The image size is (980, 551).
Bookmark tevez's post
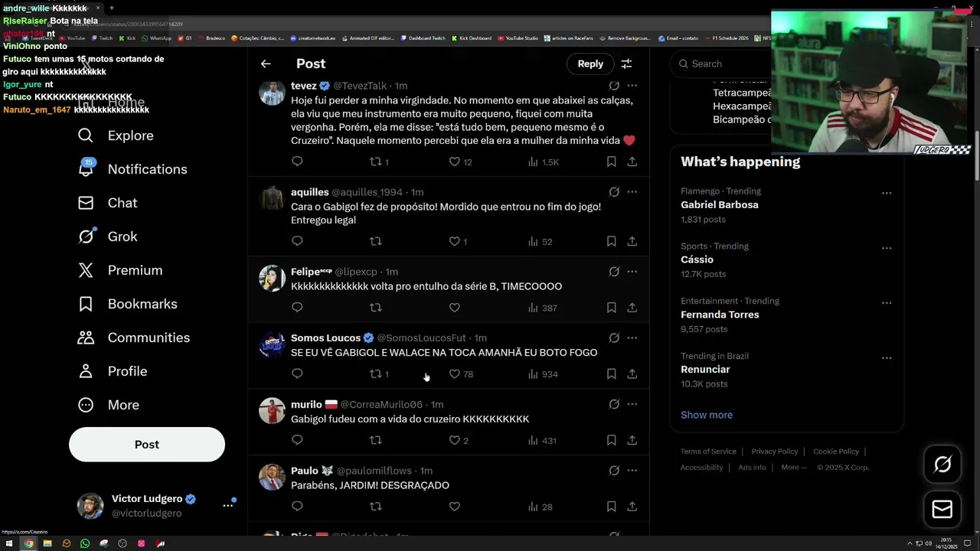pos(611,161)
